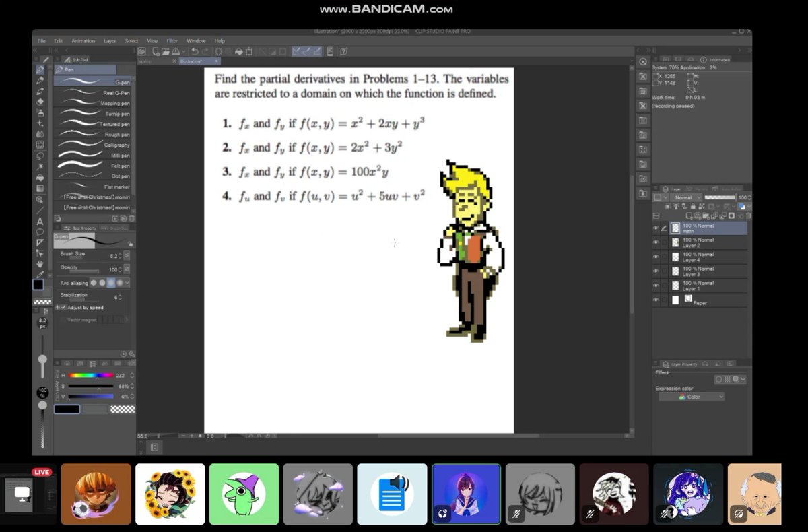Open the Layer menu
808x532 pixels.
coord(110,41)
